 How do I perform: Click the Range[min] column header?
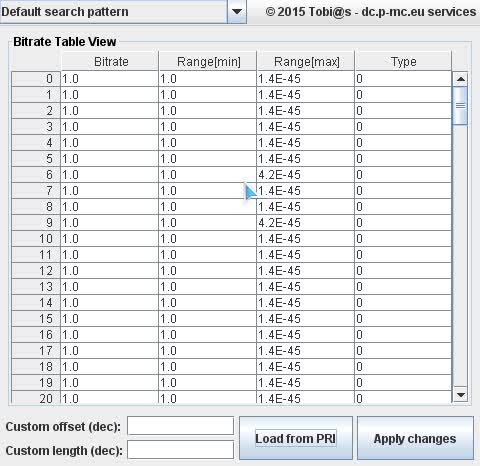[x=208, y=61]
